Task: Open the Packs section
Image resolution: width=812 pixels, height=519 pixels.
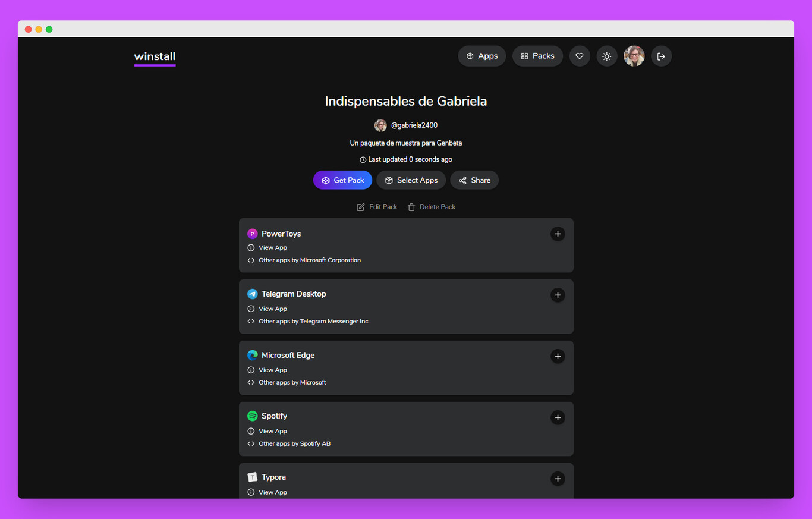Action: coord(537,55)
